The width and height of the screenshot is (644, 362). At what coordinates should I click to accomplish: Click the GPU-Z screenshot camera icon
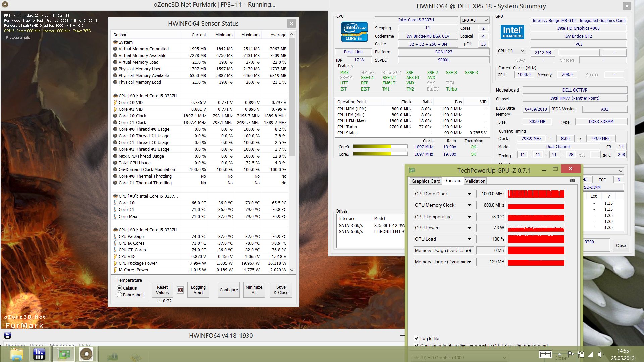coord(572,181)
